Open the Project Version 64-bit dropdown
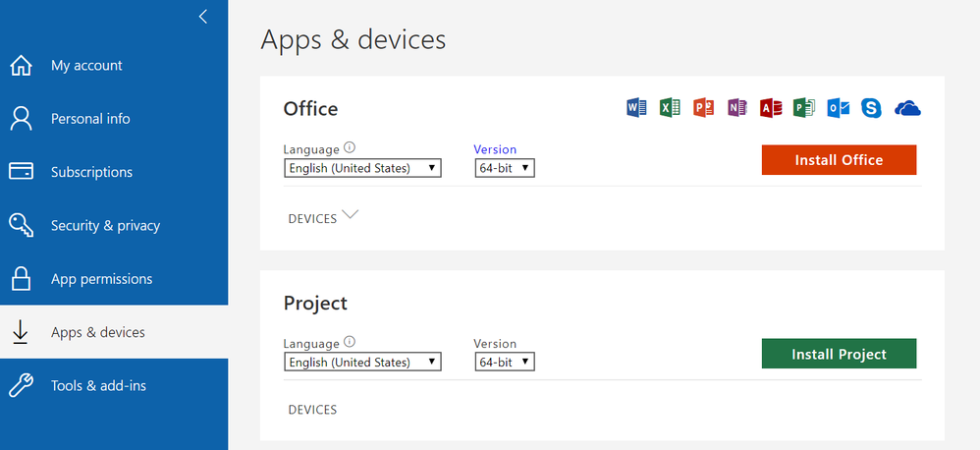The width and height of the screenshot is (980, 450). point(505,362)
